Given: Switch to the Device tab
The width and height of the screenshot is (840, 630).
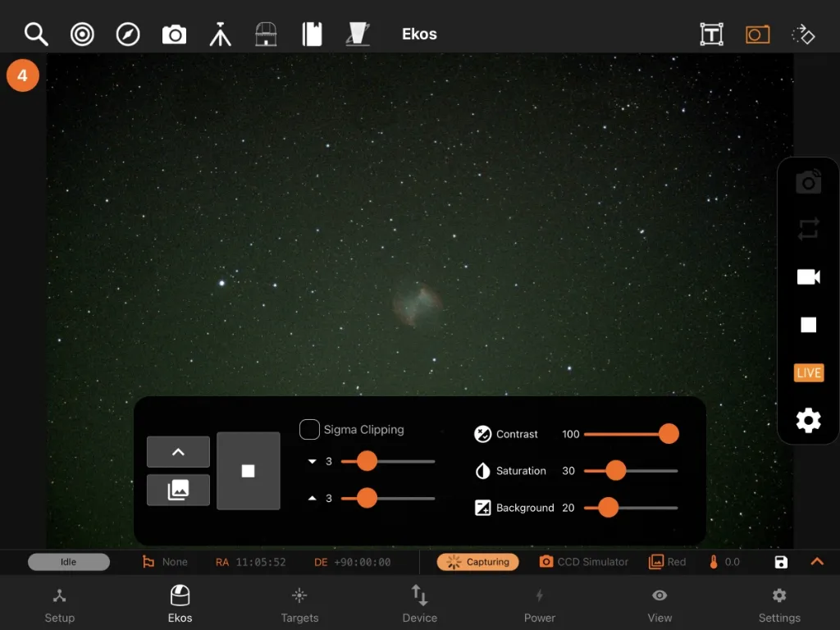Looking at the screenshot, I should (419, 605).
